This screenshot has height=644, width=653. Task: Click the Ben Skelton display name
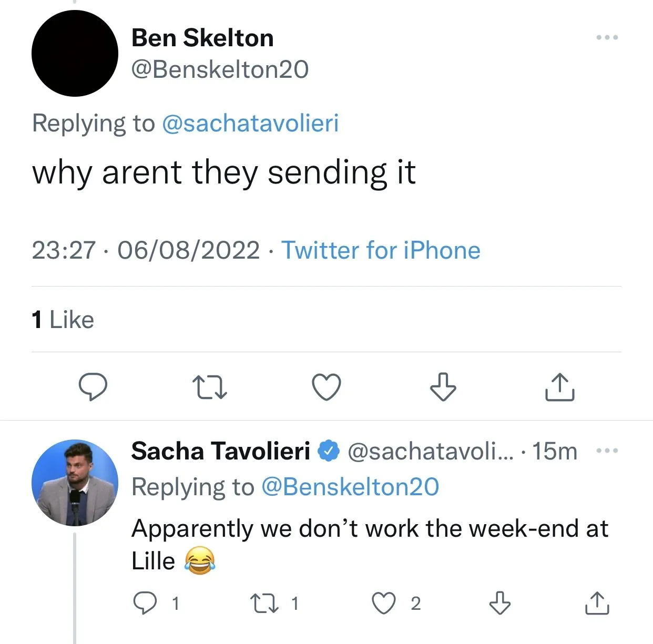tap(202, 38)
